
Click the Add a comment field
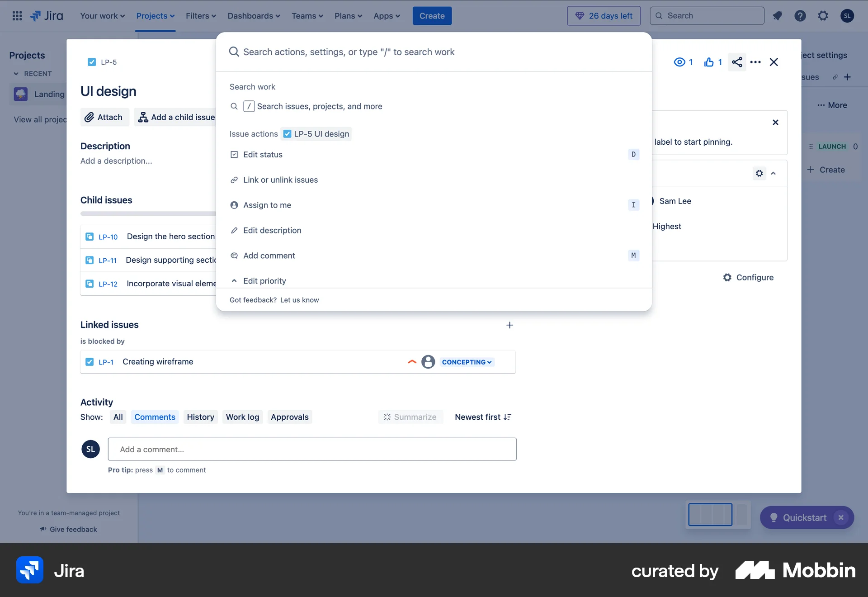point(312,449)
